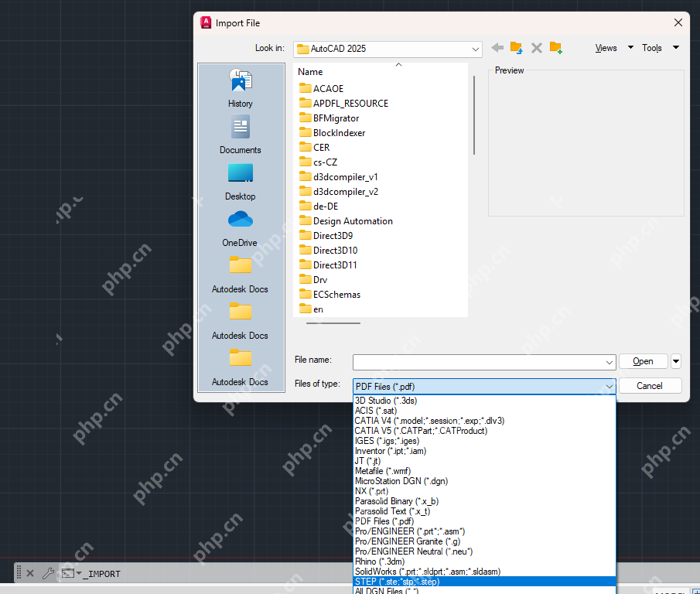
Task: Open the first Autodesk Docs shortcut
Action: point(241,275)
